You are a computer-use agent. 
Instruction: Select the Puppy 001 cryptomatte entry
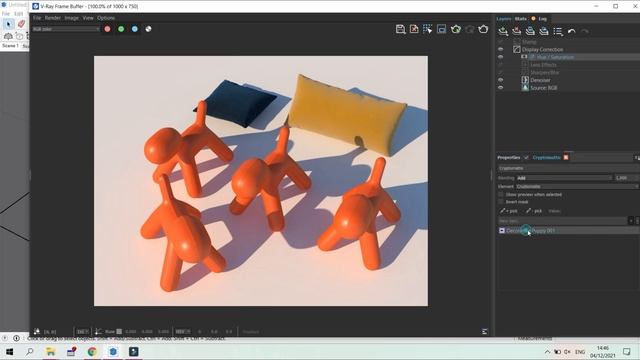tap(568, 231)
